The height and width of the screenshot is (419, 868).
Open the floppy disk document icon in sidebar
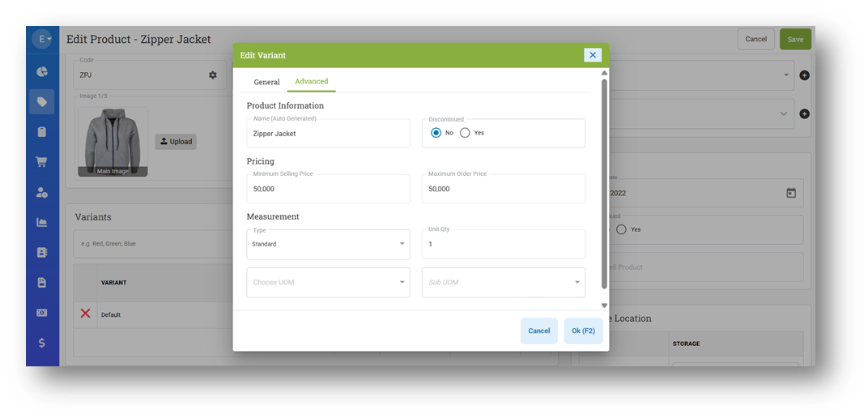coord(41,283)
